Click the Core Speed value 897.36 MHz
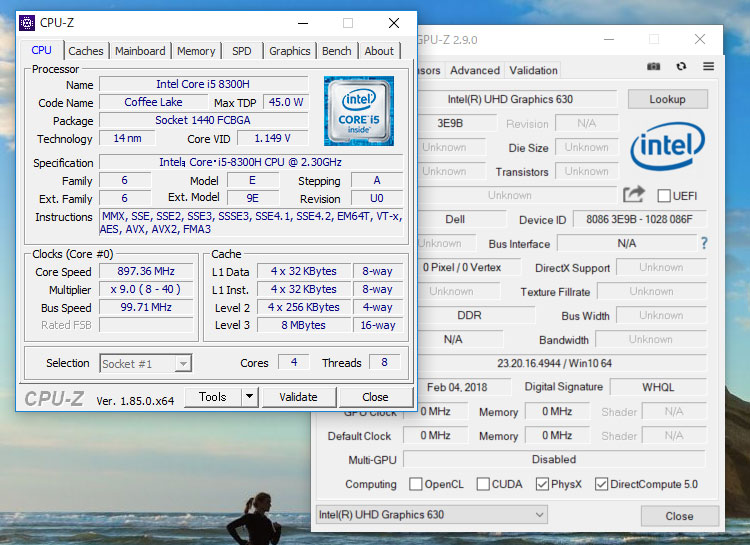The height and width of the screenshot is (545, 750). tap(146, 271)
